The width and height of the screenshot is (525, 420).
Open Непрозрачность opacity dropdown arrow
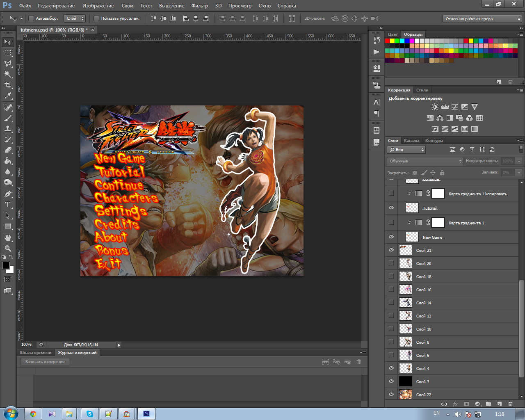point(519,161)
